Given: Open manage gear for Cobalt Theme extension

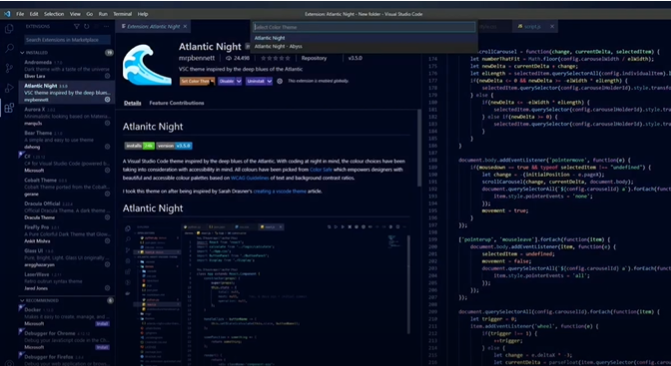Looking at the screenshot, I should (x=107, y=194).
